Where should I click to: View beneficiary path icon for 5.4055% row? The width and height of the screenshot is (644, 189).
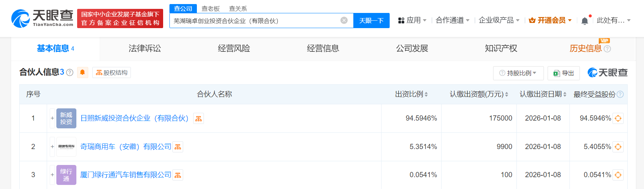(618, 147)
